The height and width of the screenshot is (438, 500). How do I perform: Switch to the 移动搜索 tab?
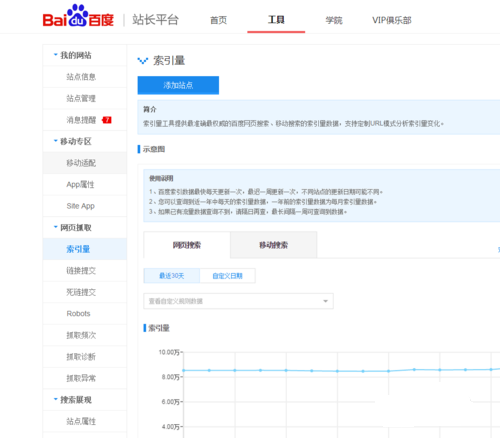pyautogui.click(x=274, y=245)
